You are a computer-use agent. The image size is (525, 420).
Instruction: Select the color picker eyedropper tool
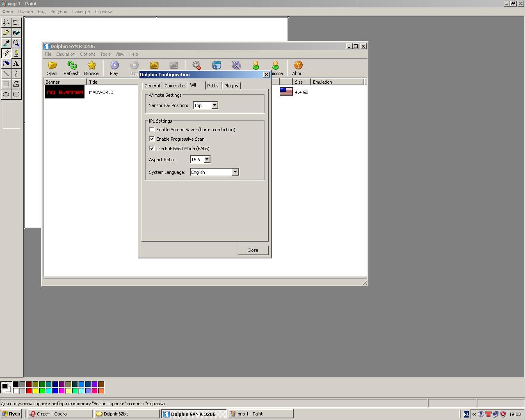tap(6, 43)
